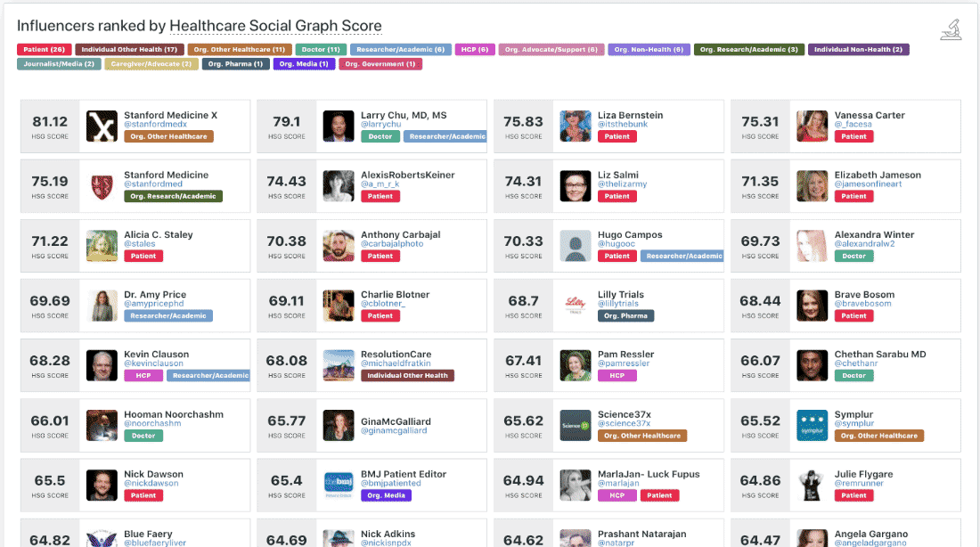Click the microscope icon at top right

pyautogui.click(x=951, y=29)
